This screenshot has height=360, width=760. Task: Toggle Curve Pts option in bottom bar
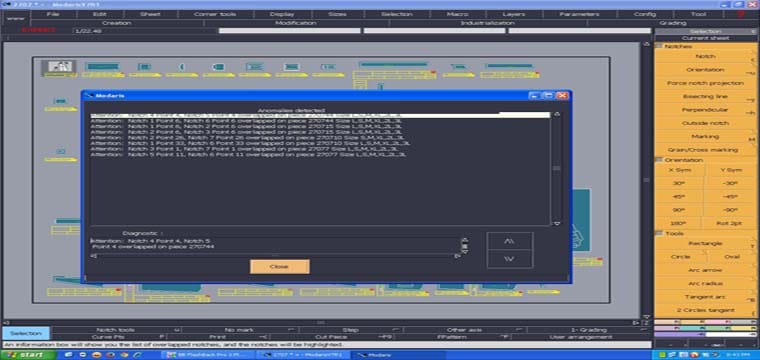point(109,337)
